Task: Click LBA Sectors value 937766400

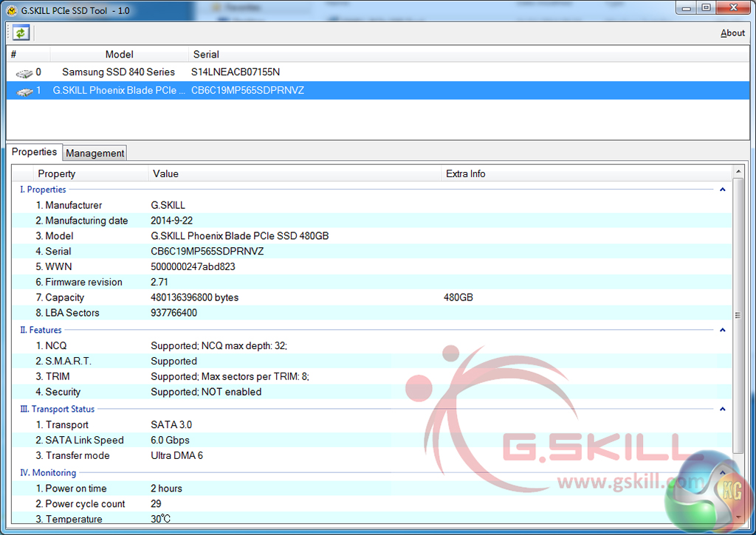Action: (x=173, y=314)
